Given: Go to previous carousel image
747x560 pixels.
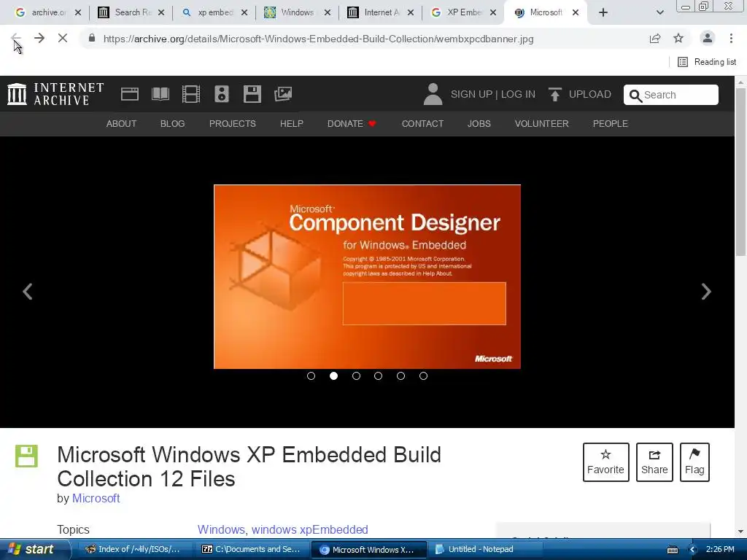Looking at the screenshot, I should [x=28, y=292].
